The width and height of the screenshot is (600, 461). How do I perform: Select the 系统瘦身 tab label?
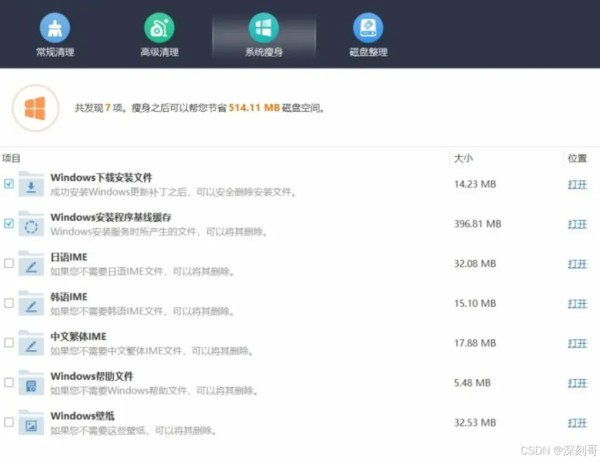tap(264, 52)
